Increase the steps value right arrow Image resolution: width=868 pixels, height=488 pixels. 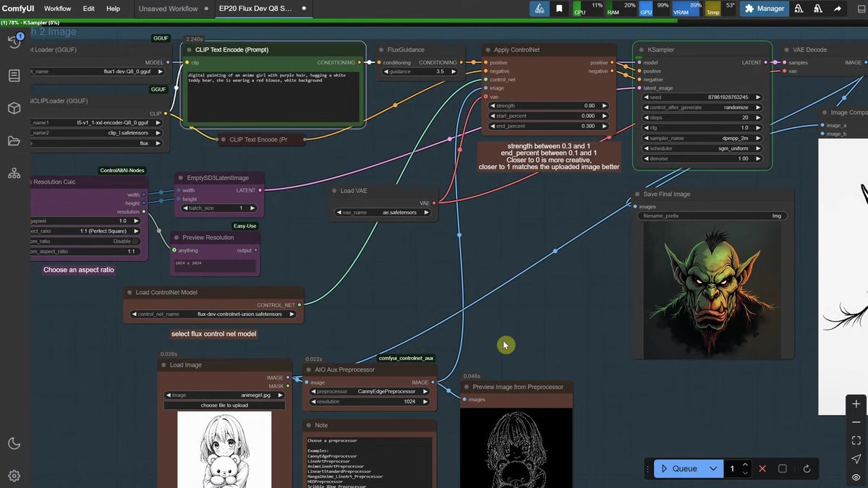(759, 117)
